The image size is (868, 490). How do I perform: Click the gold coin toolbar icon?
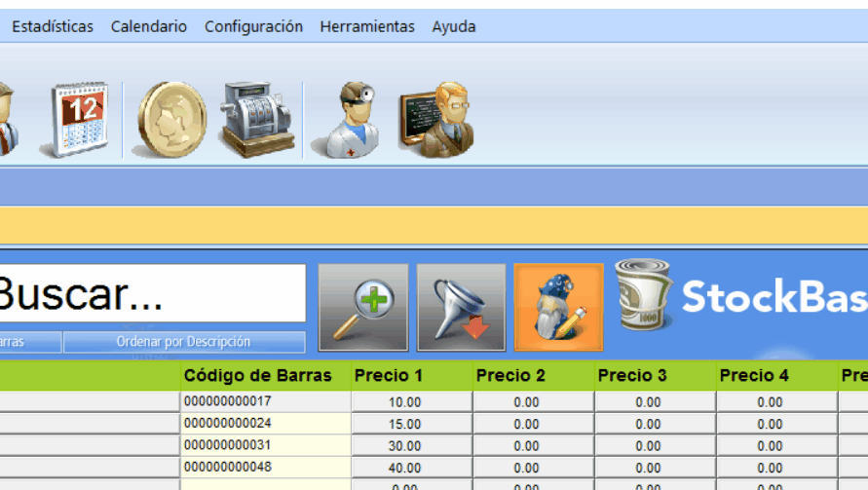tap(171, 120)
